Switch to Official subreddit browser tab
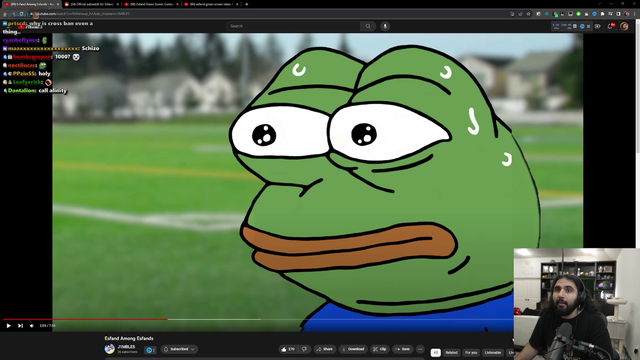The image size is (640, 360). pos(91,4)
